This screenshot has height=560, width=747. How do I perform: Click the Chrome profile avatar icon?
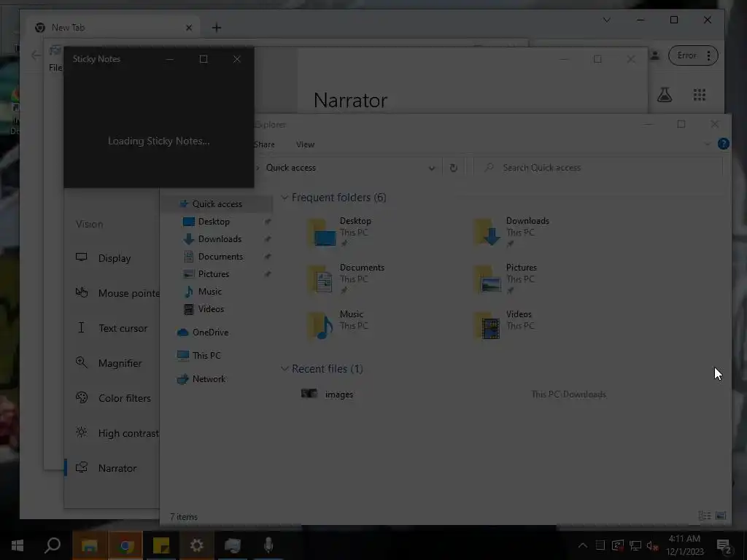[656, 55]
